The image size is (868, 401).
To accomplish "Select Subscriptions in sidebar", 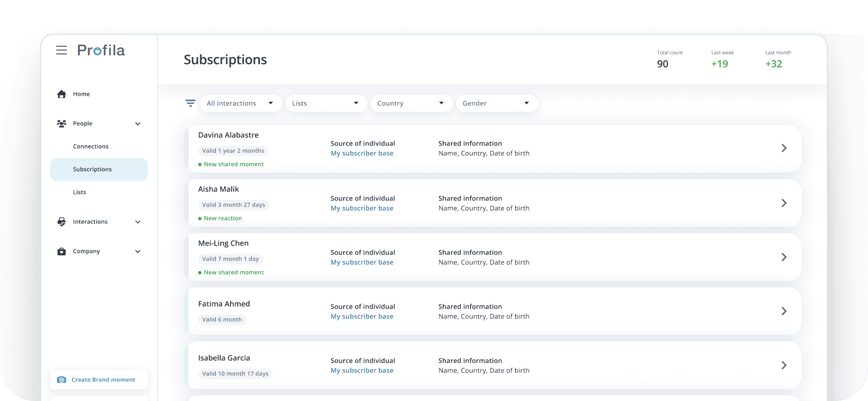I will coord(99,170).
